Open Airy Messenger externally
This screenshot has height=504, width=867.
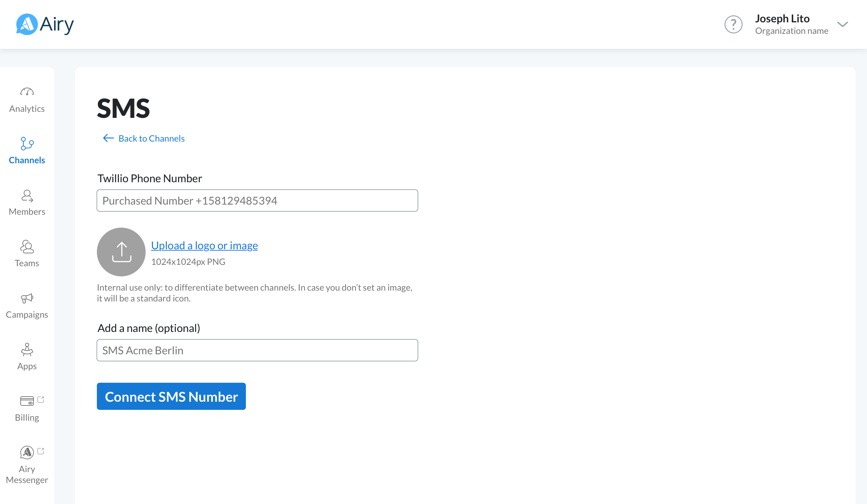27,461
